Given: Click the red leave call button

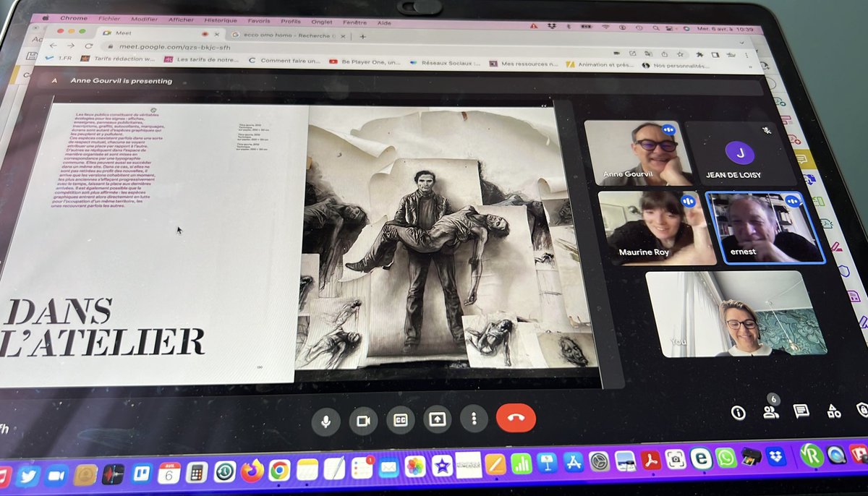Looking at the screenshot, I should [x=516, y=418].
